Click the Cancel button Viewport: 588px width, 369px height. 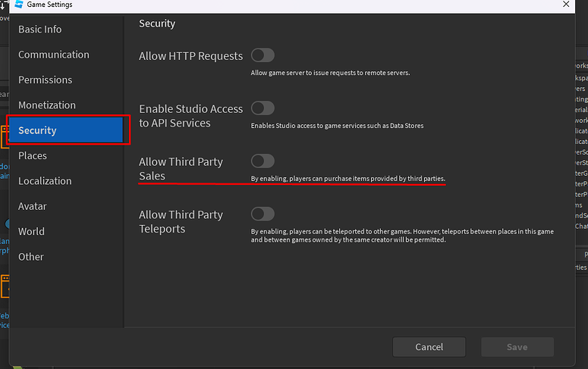pos(429,347)
